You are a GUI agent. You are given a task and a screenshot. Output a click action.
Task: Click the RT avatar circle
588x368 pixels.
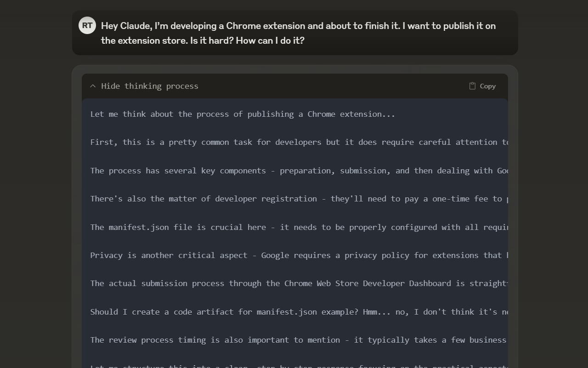click(x=87, y=25)
